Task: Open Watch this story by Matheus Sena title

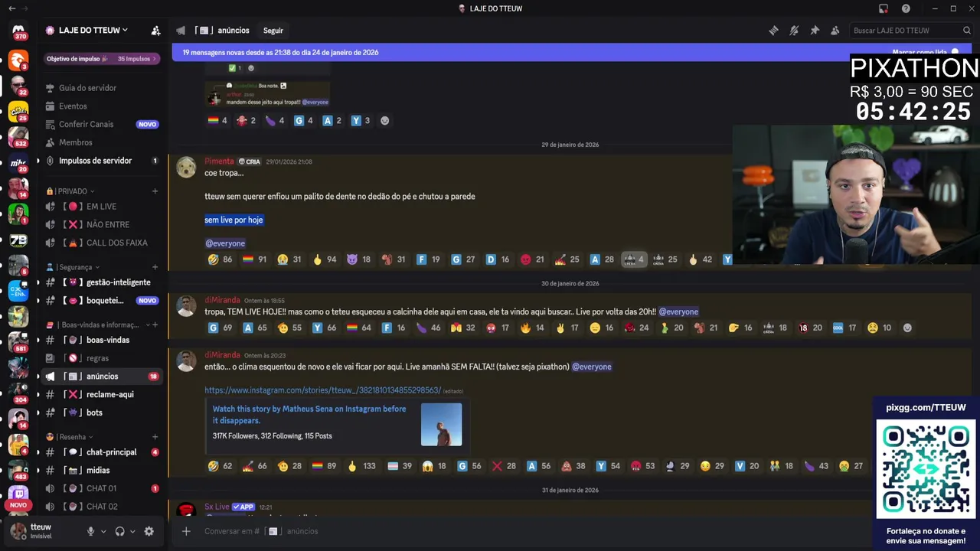Action: 309,415
